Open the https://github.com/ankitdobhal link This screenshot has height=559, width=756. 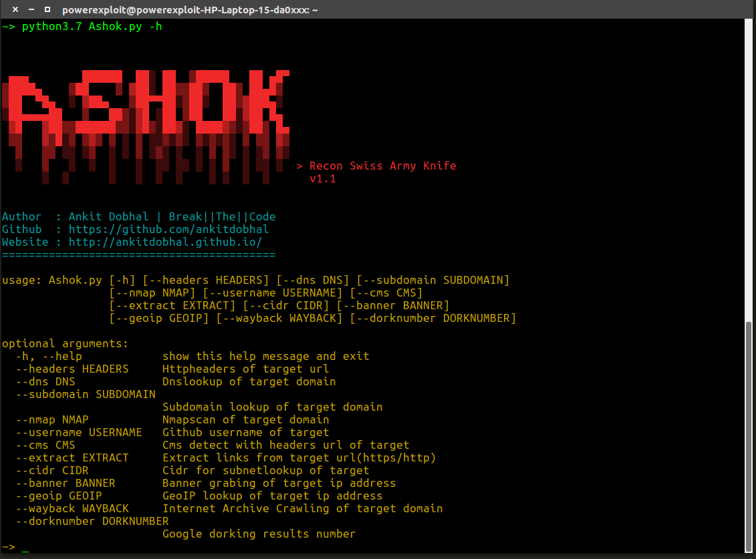coord(168,229)
